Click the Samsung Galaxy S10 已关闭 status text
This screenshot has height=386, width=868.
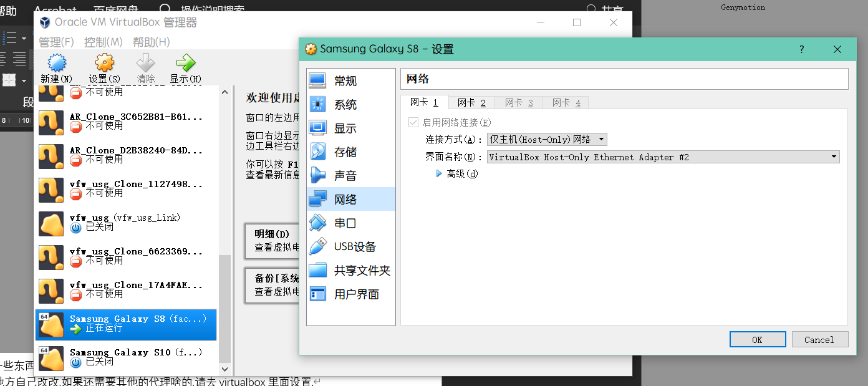pyautogui.click(x=100, y=362)
